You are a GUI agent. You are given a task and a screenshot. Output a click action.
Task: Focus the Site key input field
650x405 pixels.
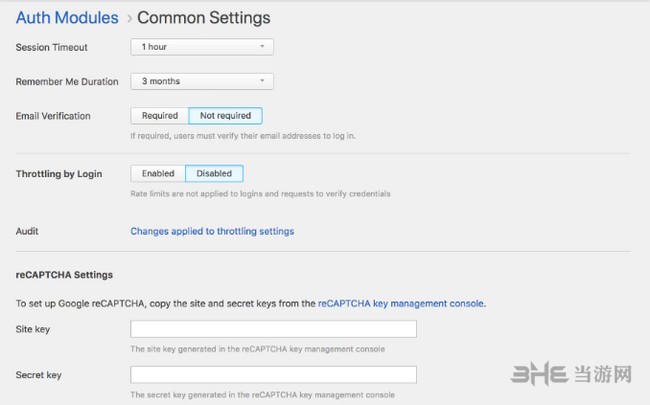[273, 329]
